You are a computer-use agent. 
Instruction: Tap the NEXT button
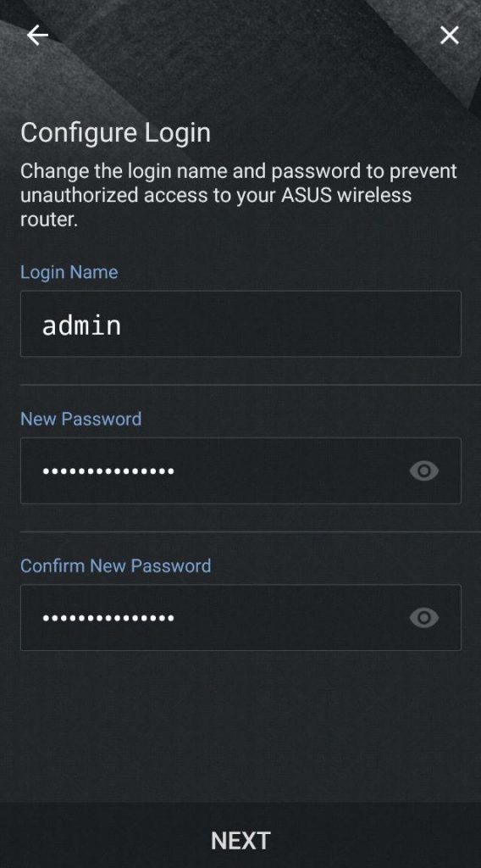(x=240, y=841)
